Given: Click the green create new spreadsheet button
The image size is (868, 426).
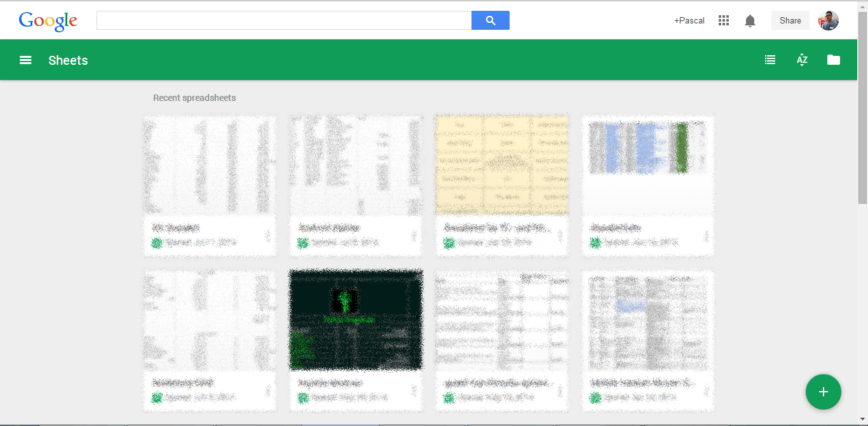Looking at the screenshot, I should click(823, 392).
